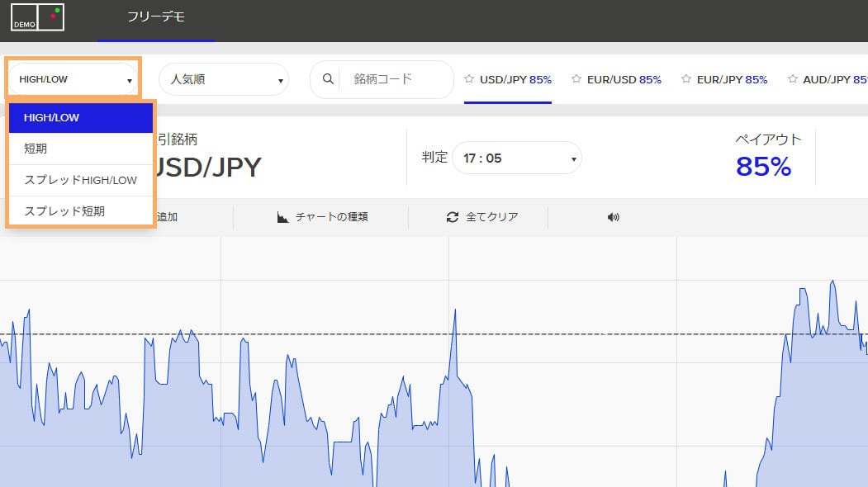Click the search magnifier icon
This screenshot has width=868, height=487.
[328, 79]
